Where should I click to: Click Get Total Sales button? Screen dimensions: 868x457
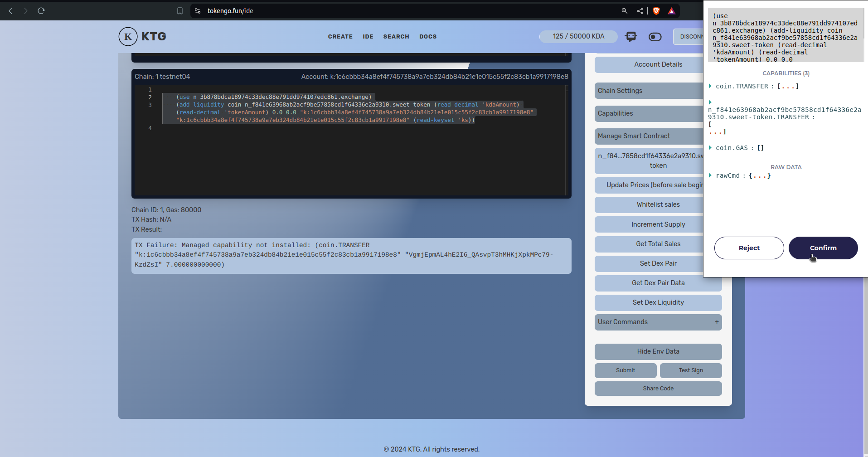649,244
